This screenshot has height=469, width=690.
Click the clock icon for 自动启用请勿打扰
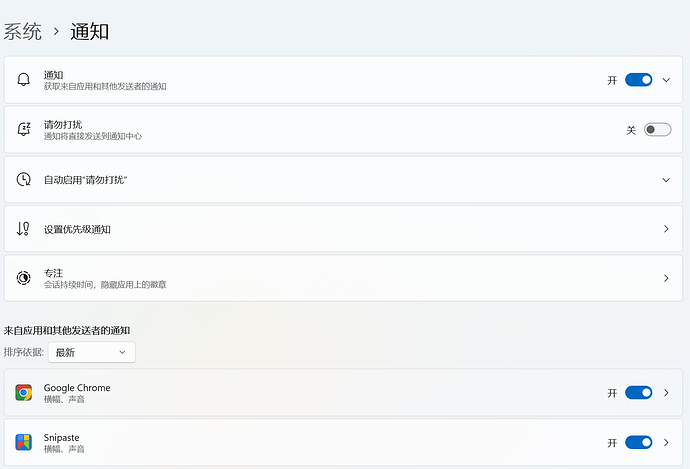(x=23, y=180)
